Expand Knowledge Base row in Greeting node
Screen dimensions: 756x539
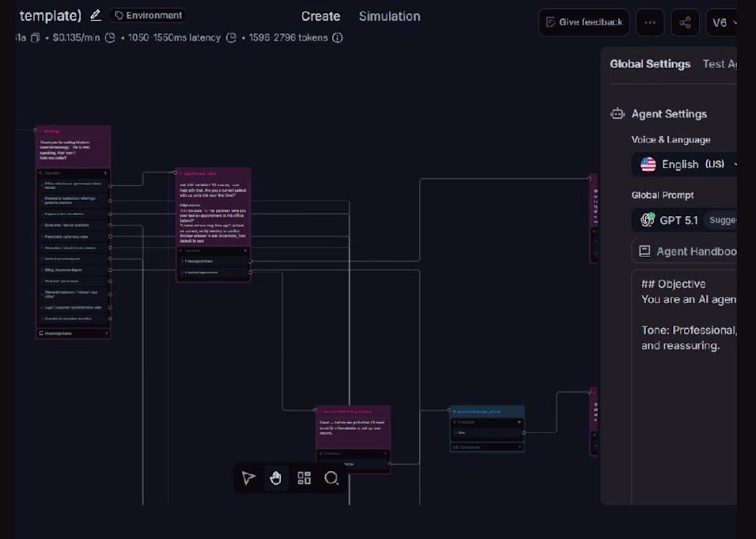point(74,333)
